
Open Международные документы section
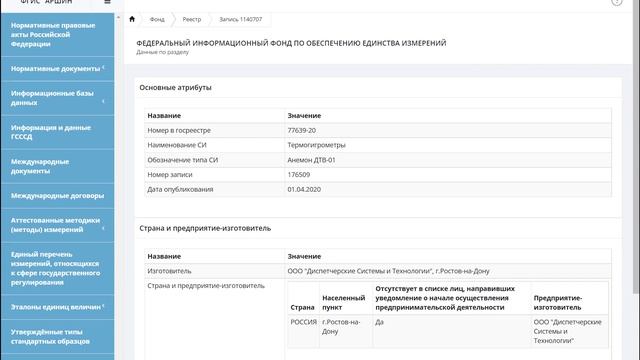(58, 167)
